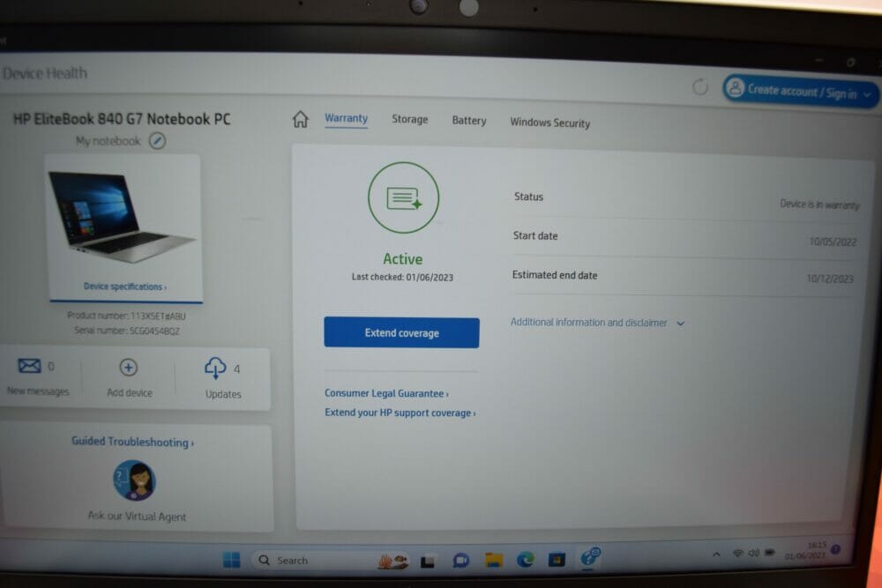The image size is (882, 588).
Task: Open File Explorer from taskbar
Action: (493, 560)
